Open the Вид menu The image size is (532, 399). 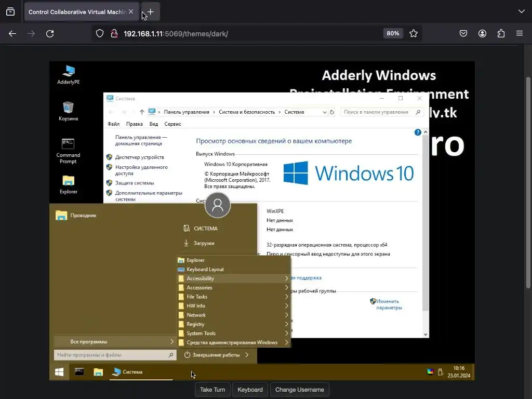154,124
